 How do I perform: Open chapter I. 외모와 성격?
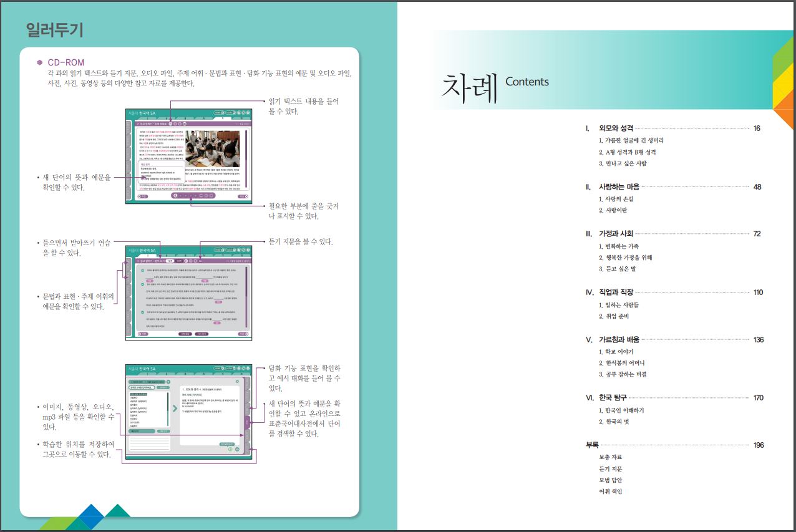(x=616, y=128)
